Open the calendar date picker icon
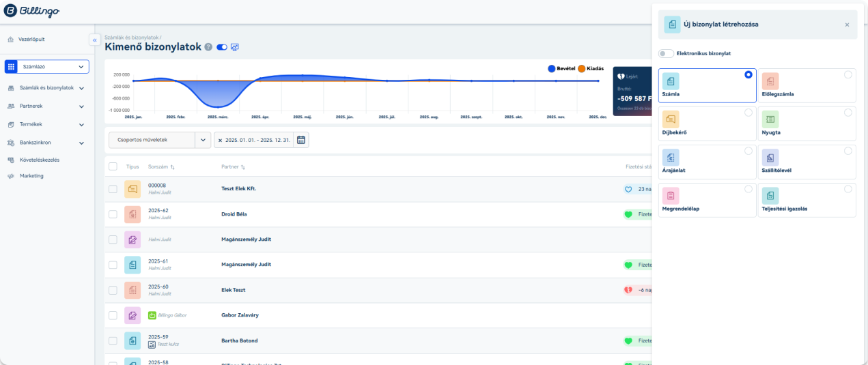This screenshot has width=868, height=365. [301, 140]
